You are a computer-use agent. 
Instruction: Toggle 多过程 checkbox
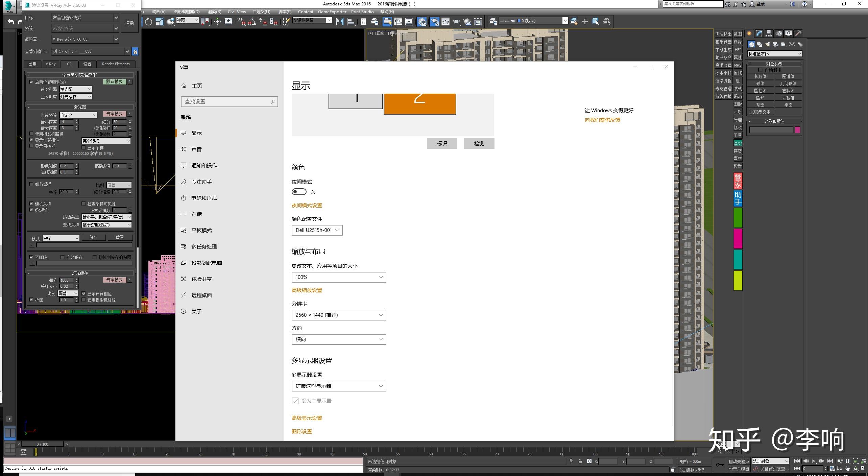31,210
